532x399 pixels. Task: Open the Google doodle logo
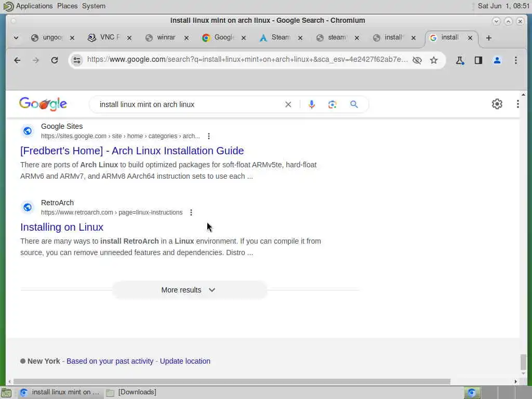(43, 104)
